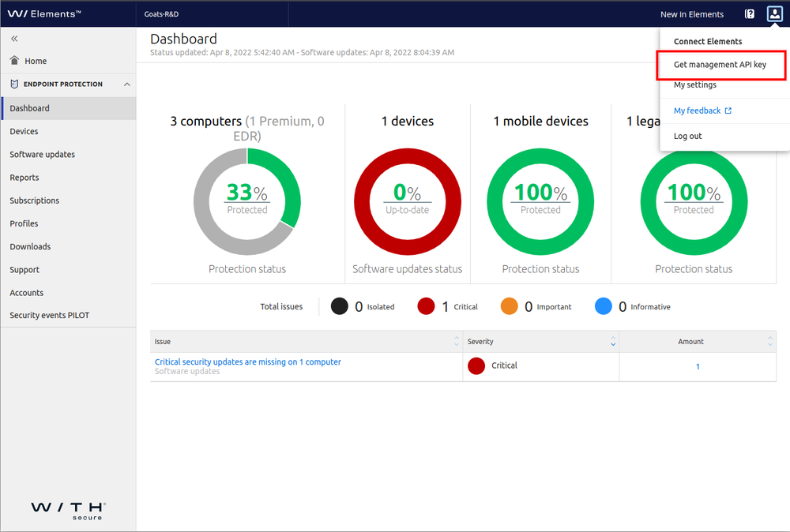790x532 pixels.
Task: Click the Home icon in the sidebar
Action: click(13, 60)
